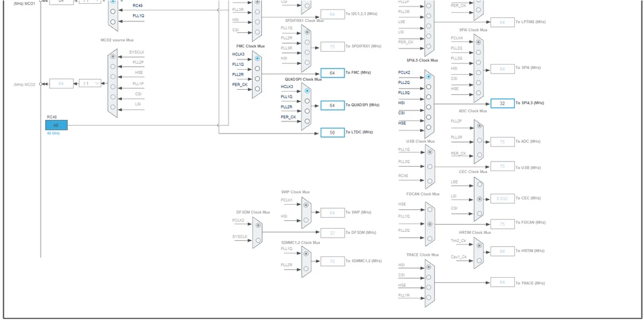The height and width of the screenshot is (321, 644).
Task: Select HSE in the FDCAN Clock Mux
Action: [430, 209]
